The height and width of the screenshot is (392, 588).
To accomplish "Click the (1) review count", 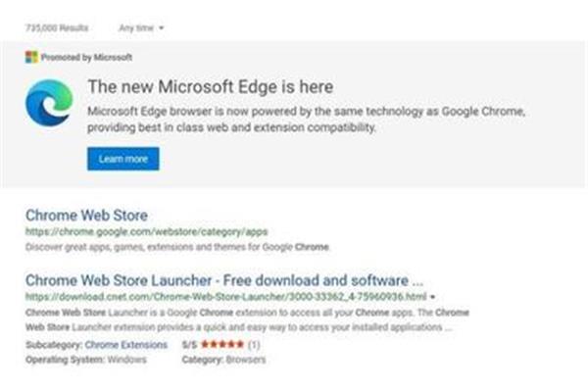I will click(254, 344).
